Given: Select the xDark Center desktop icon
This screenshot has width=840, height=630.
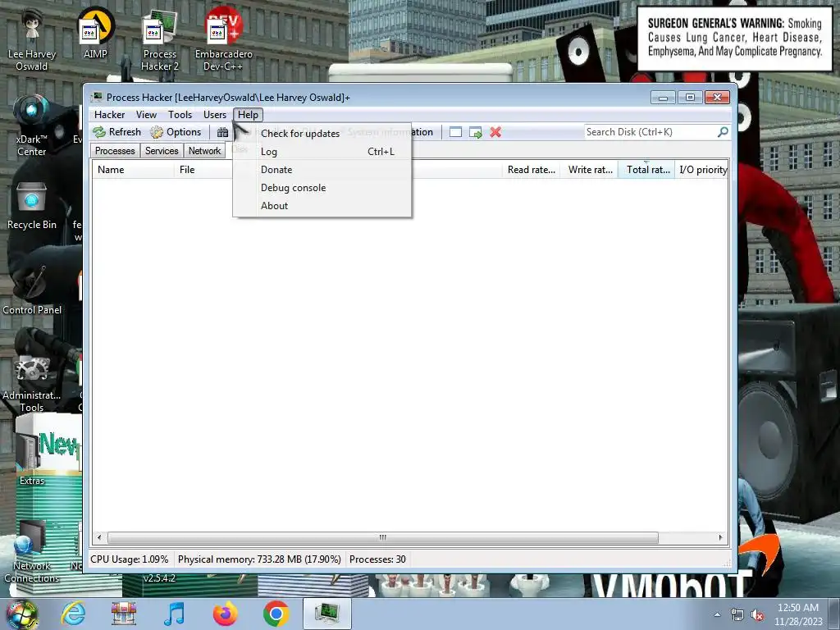Looking at the screenshot, I should tap(32, 126).
